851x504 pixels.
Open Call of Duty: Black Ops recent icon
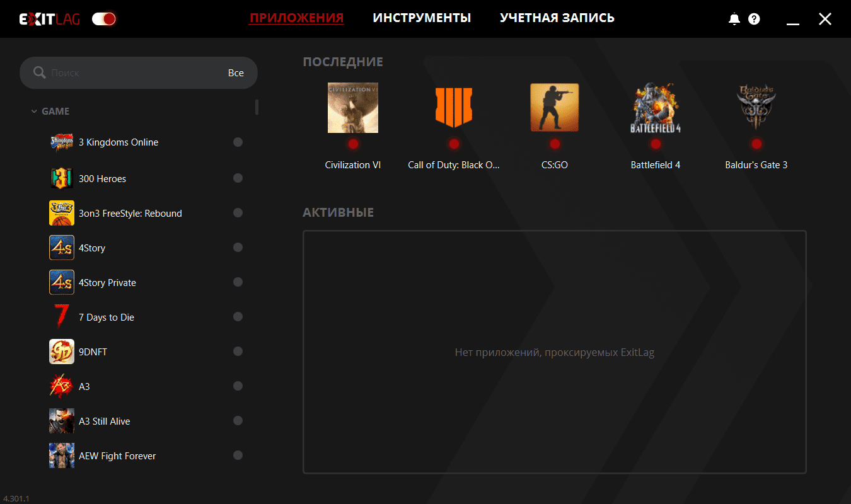[454, 108]
